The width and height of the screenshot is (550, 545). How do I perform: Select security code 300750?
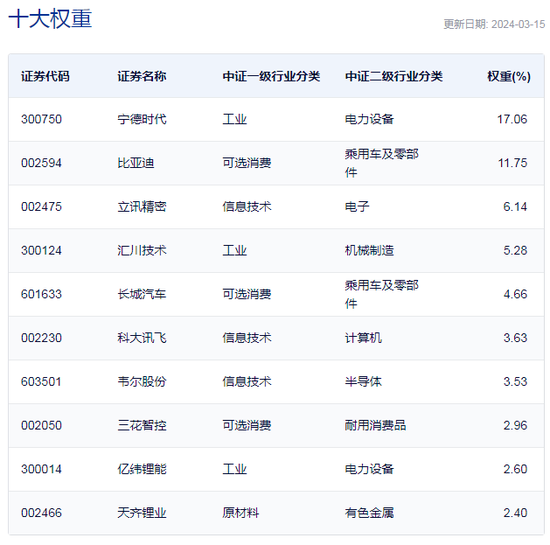coord(41,119)
